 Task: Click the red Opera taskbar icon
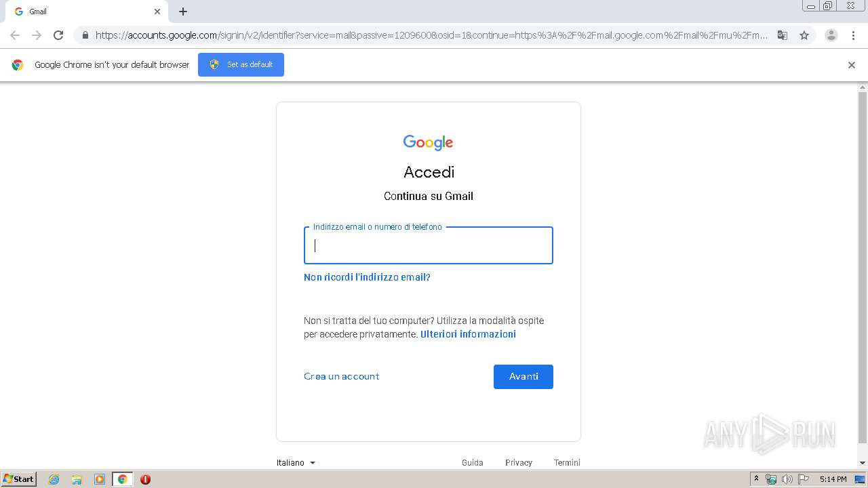pyautogui.click(x=145, y=479)
